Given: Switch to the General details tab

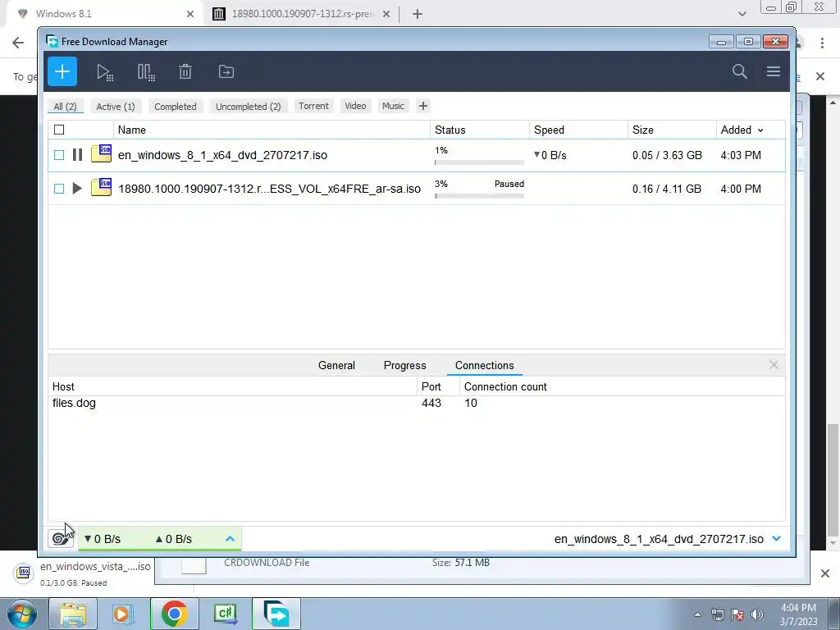Looking at the screenshot, I should pyautogui.click(x=336, y=365).
